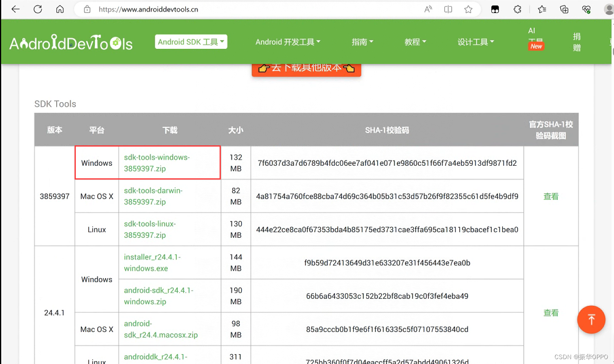
Task: Click the 98 MB size cell
Action: tap(236, 329)
